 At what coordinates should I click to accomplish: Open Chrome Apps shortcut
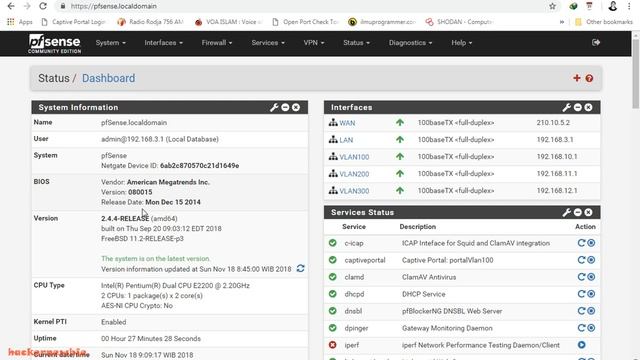pos(20,22)
